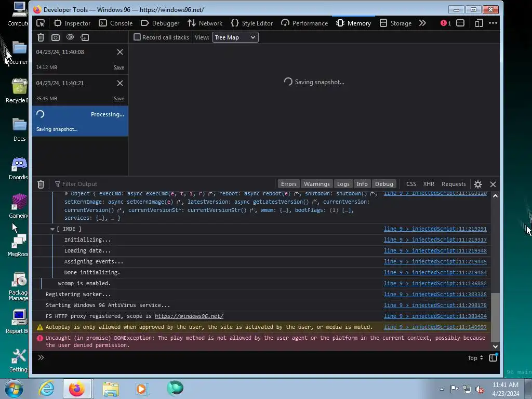Expand the Object execCmd entry
This screenshot has height=399, width=532.
tap(66, 193)
